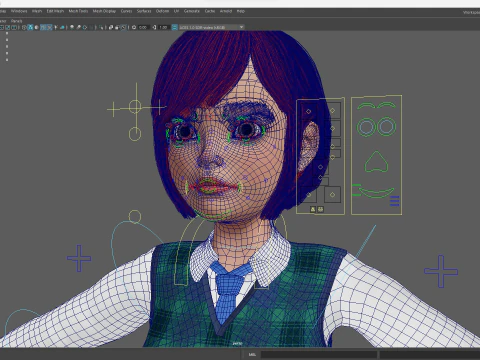Click left small icon at face panel bottom
The image size is (480, 360).
point(313,209)
